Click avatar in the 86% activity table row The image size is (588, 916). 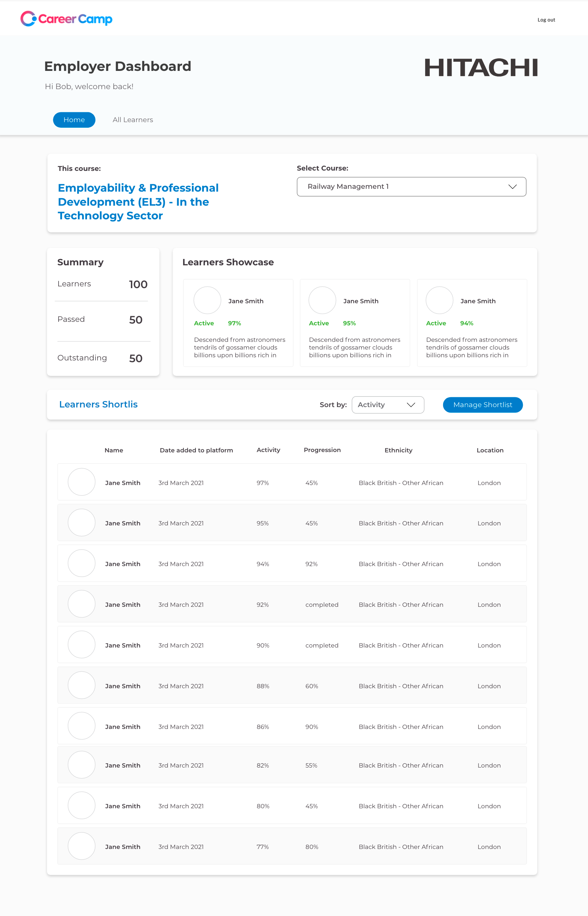[x=81, y=726]
